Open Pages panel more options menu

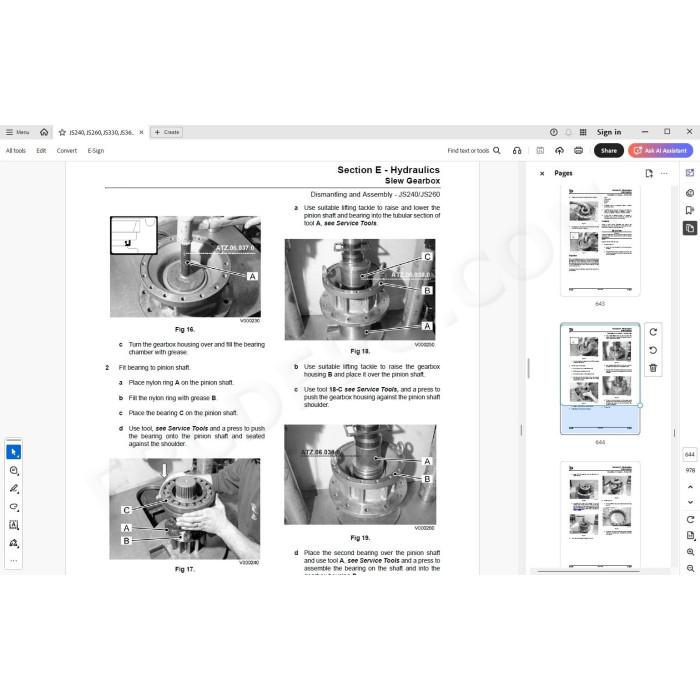click(664, 173)
